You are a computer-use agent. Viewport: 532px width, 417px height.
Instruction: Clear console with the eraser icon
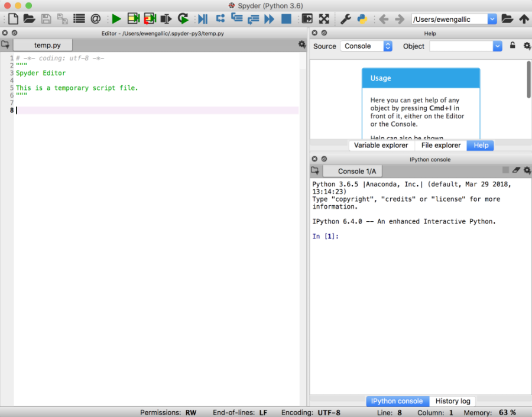click(516, 170)
